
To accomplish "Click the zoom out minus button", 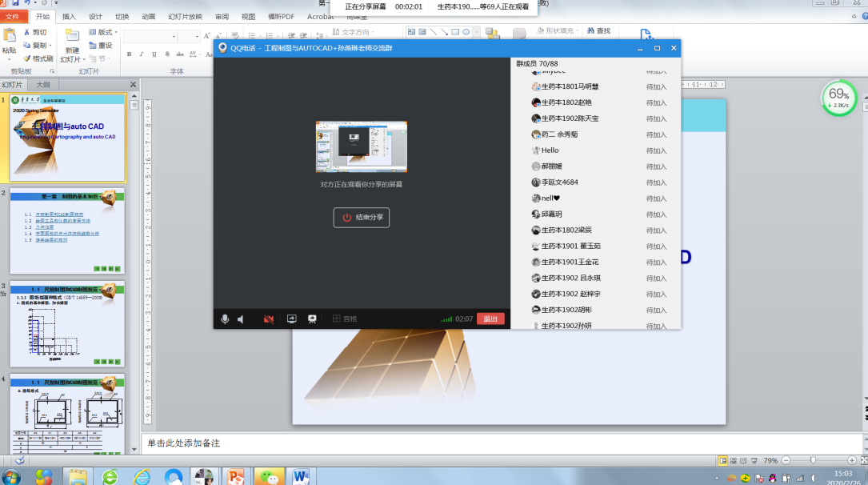I will pos(786,461).
